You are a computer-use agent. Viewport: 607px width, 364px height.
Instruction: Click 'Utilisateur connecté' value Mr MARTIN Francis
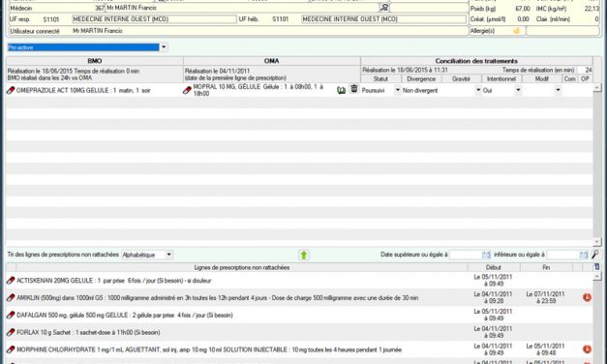click(x=98, y=31)
